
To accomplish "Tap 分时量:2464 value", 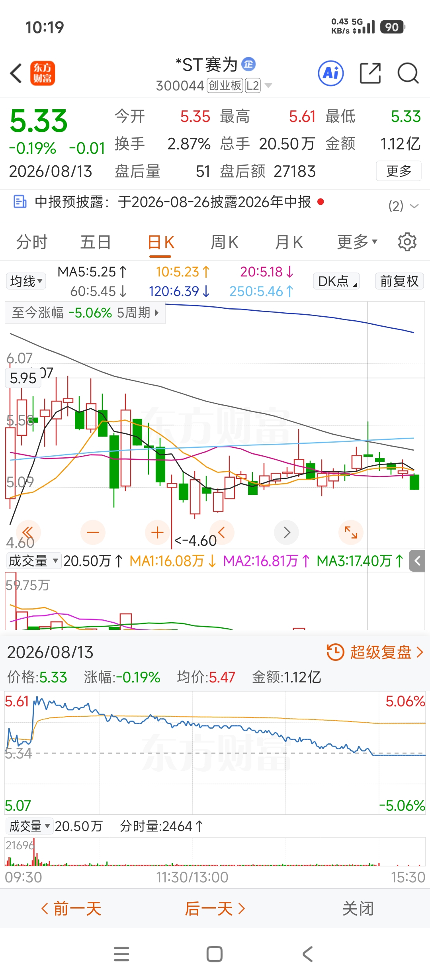I will [162, 826].
